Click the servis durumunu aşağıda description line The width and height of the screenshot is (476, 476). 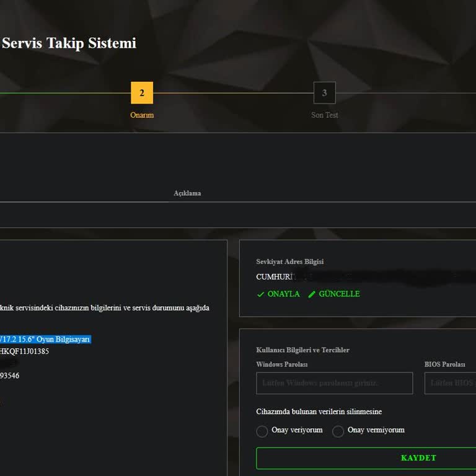tap(104, 308)
